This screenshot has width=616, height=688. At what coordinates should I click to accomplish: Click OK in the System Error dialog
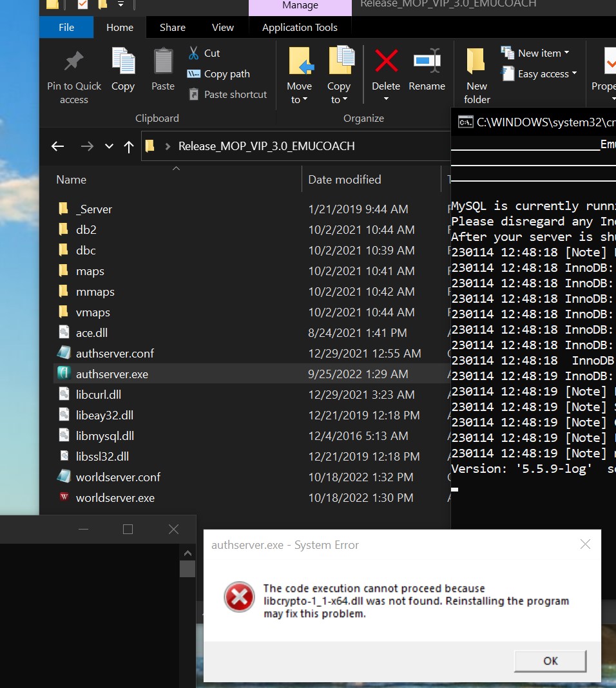(x=550, y=661)
